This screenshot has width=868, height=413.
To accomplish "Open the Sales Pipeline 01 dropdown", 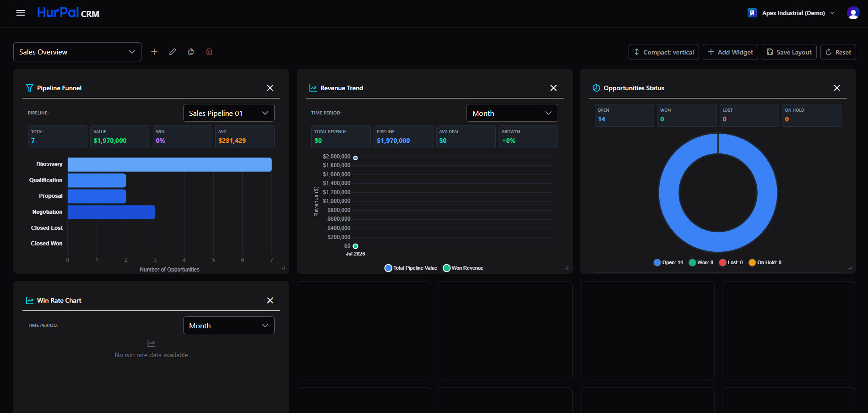I will [229, 113].
